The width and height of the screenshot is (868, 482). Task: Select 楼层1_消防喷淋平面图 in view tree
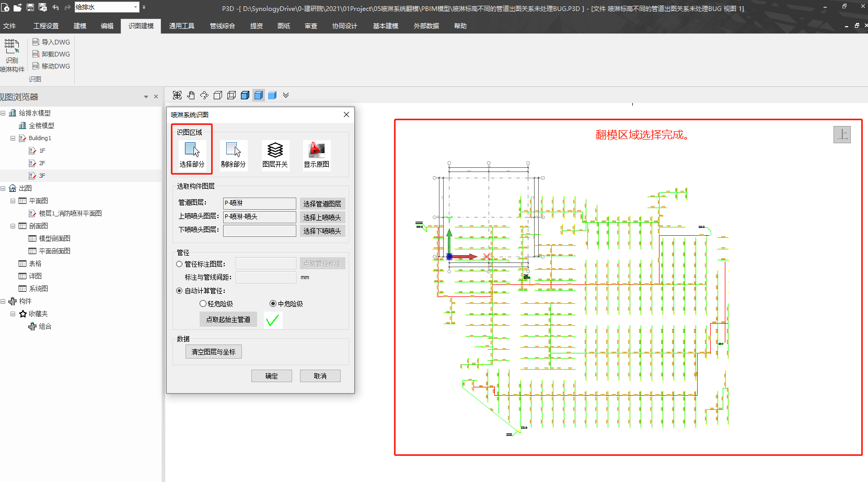click(x=70, y=213)
